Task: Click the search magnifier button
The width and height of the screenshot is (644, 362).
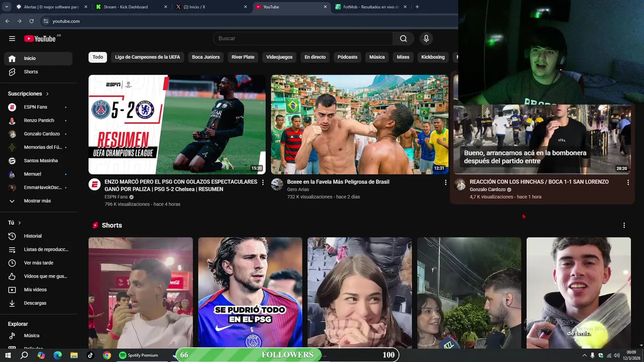Action: tap(404, 39)
